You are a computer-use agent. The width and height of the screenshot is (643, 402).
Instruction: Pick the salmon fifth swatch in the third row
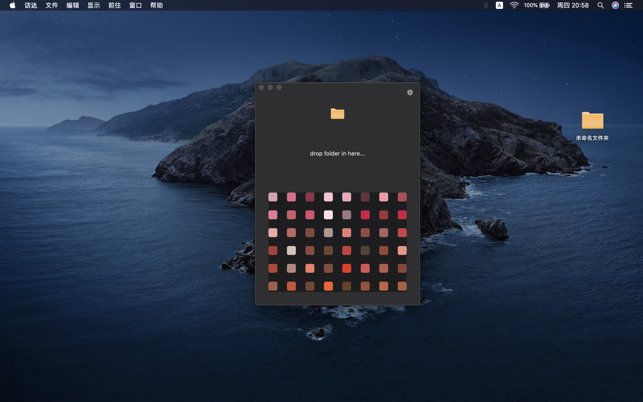tap(347, 233)
